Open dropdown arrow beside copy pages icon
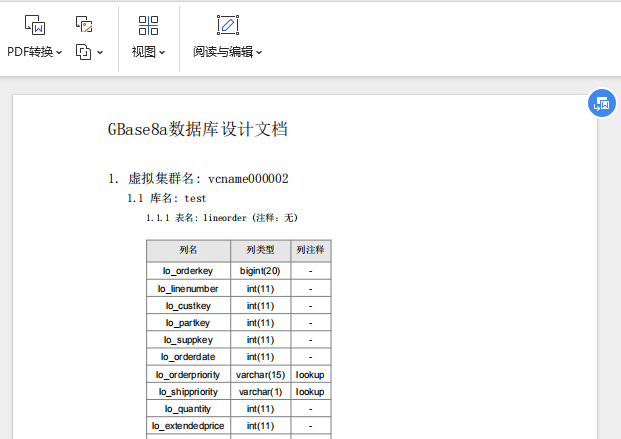The image size is (621, 439). pos(100,52)
